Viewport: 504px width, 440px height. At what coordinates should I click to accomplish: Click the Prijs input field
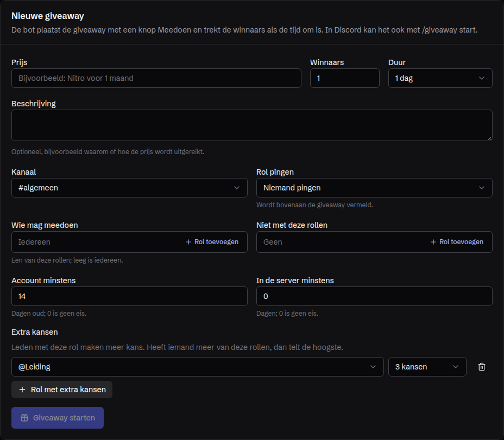156,78
